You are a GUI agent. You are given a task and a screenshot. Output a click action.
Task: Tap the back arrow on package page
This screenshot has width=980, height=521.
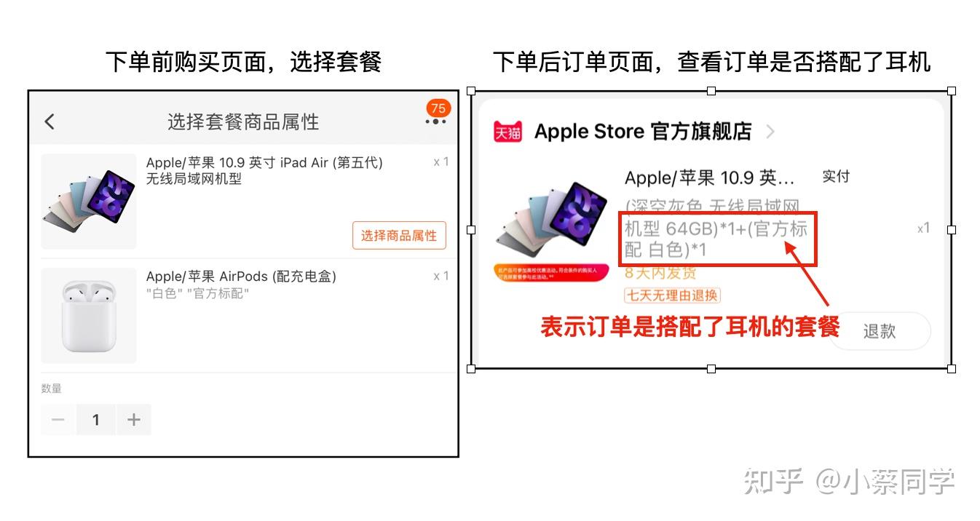point(50,122)
